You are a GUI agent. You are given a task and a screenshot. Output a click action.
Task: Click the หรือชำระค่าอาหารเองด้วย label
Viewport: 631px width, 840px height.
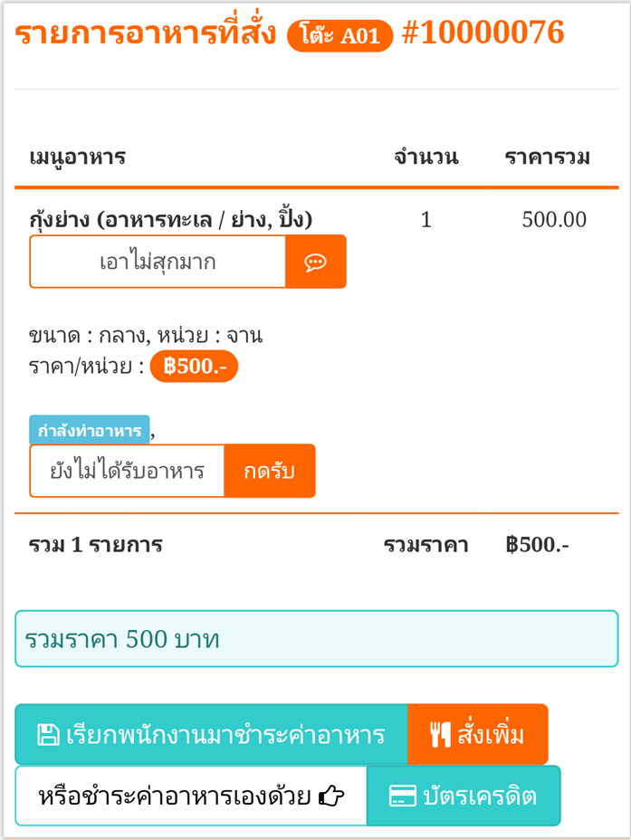pos(175,796)
